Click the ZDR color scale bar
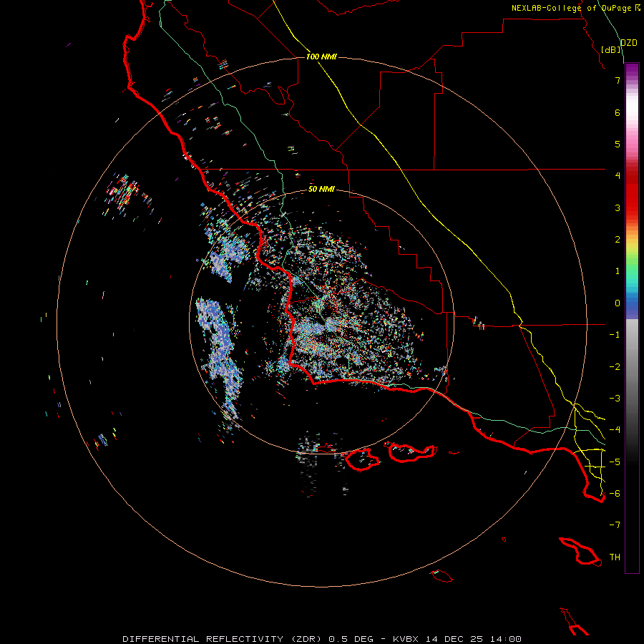644x644 pixels. coord(632,318)
